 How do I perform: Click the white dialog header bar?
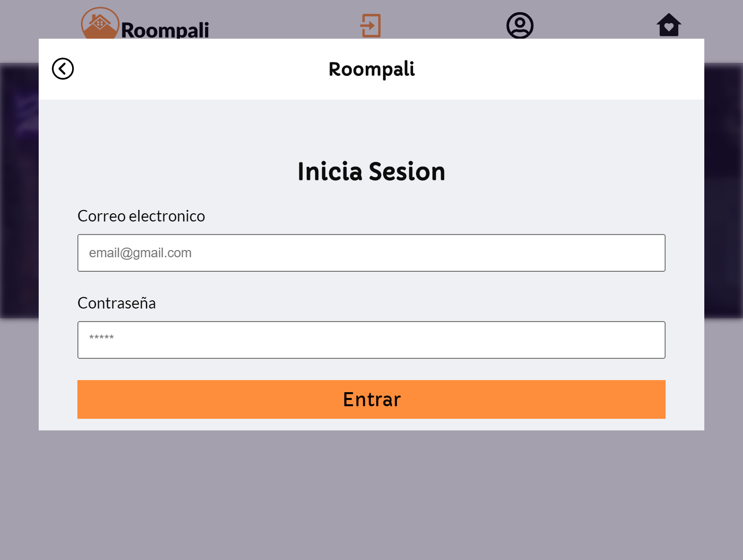[532, 69]
